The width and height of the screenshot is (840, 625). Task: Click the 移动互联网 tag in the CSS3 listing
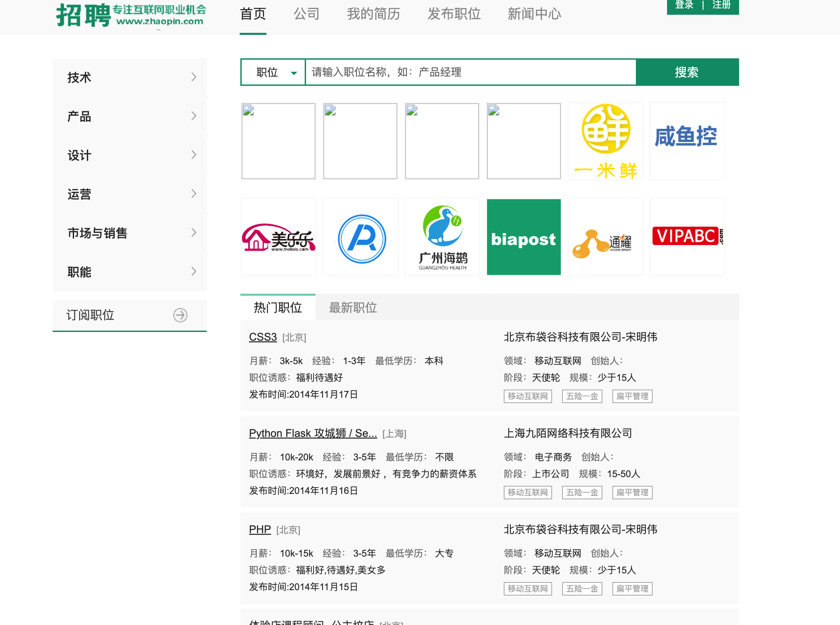(x=528, y=396)
